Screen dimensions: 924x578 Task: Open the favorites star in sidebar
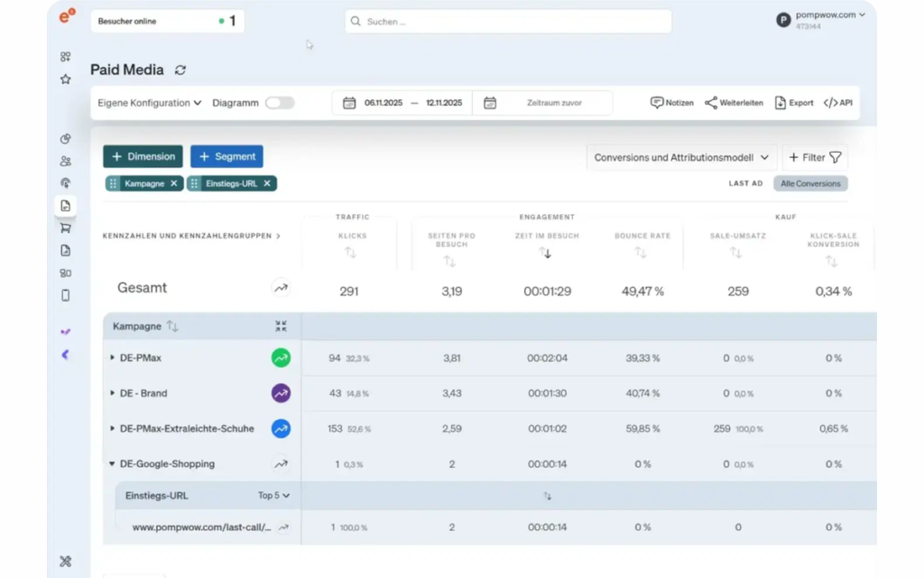(x=65, y=79)
